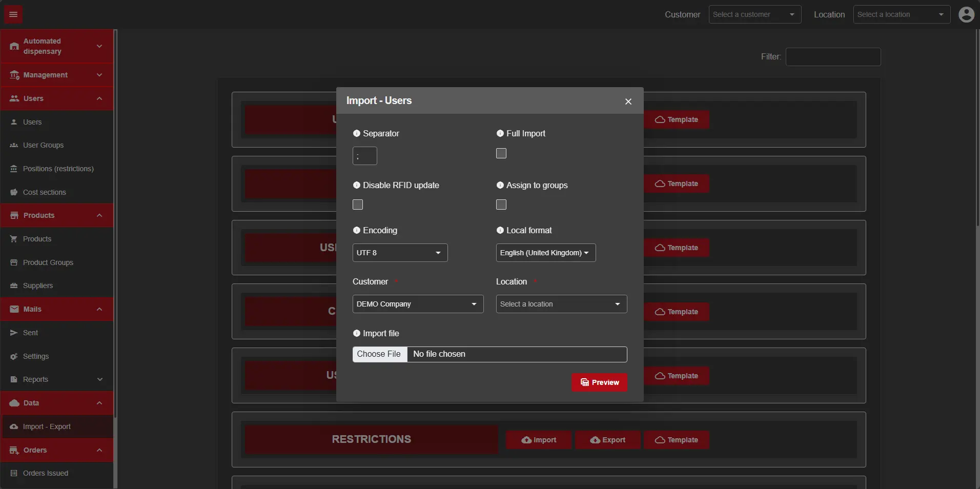Click the Disable RFID update info icon
This screenshot has height=489, width=980.
[x=357, y=185]
